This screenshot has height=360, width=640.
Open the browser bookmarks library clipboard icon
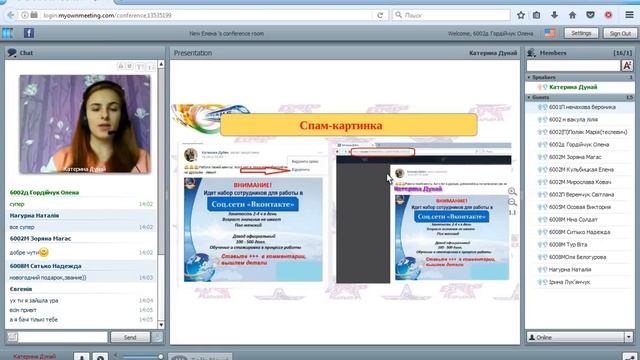pos(536,15)
